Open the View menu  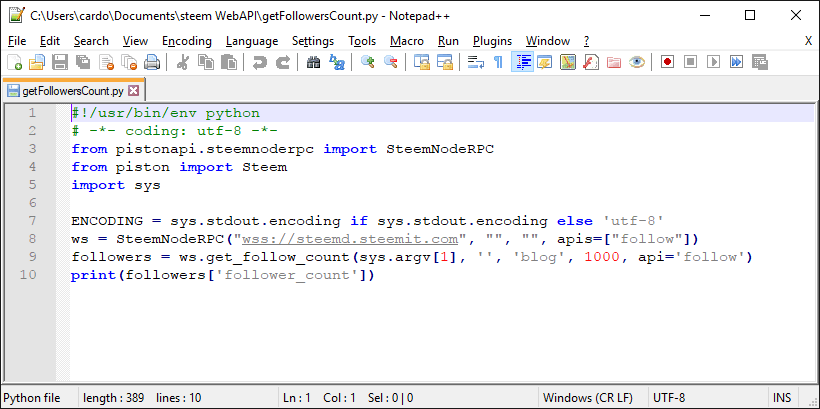pyautogui.click(x=135, y=41)
